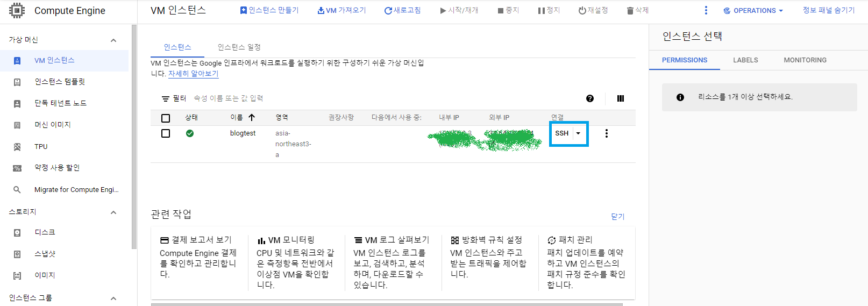
Task: Select the blogtest instance checkbox
Action: (166, 133)
